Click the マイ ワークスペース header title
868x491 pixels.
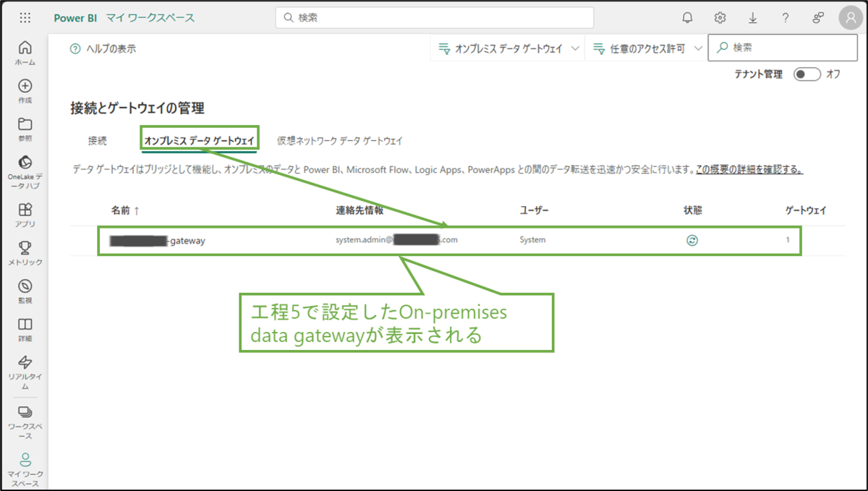click(150, 18)
